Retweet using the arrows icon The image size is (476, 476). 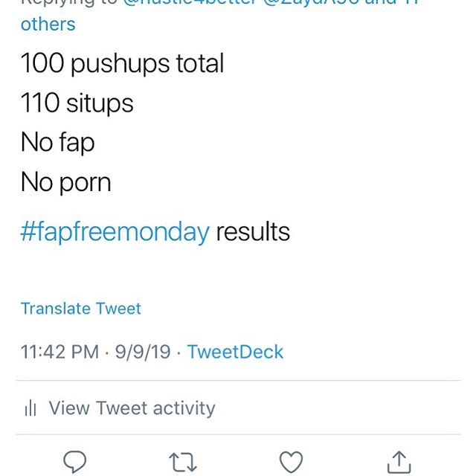[183, 462]
